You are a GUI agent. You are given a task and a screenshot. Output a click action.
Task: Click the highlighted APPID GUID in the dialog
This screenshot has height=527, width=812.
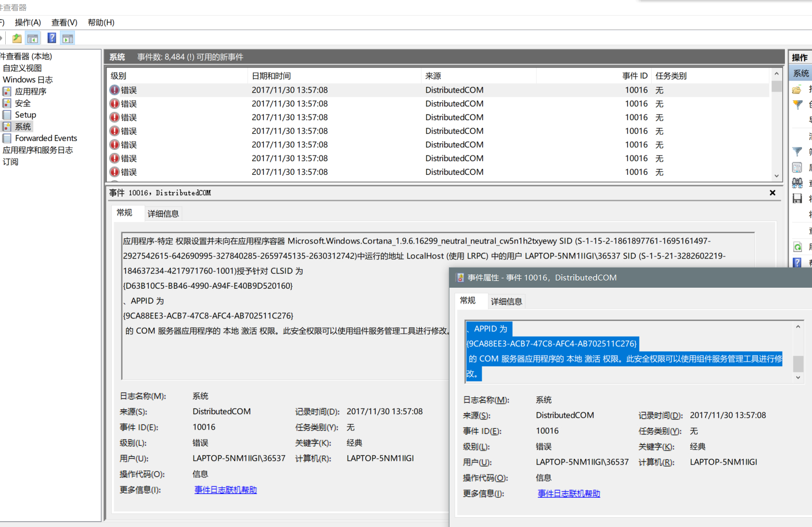(552, 344)
